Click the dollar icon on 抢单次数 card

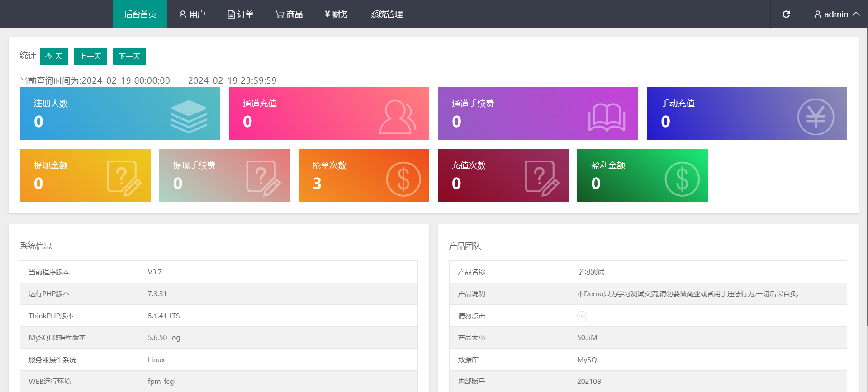coord(403,179)
